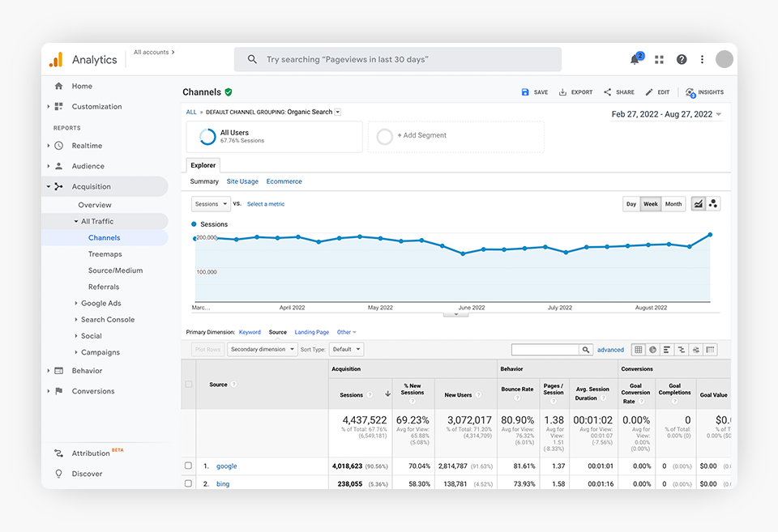Image resolution: width=778 pixels, height=532 pixels.
Task: Switch to the Ecommerce tab
Action: [284, 181]
